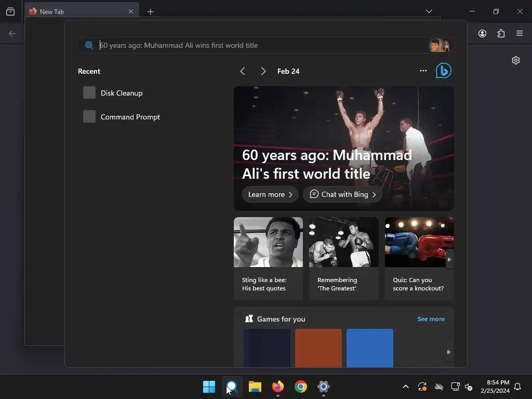Open the dark navy game tile
The height and width of the screenshot is (399, 532).
pyautogui.click(x=267, y=348)
